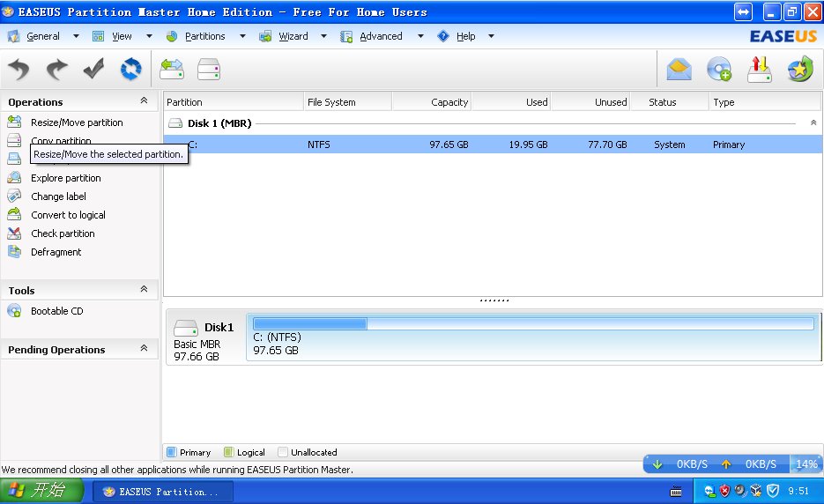Open the Wizard menu dropdown arrow
Viewport: 824px width, 504px height.
(323, 36)
